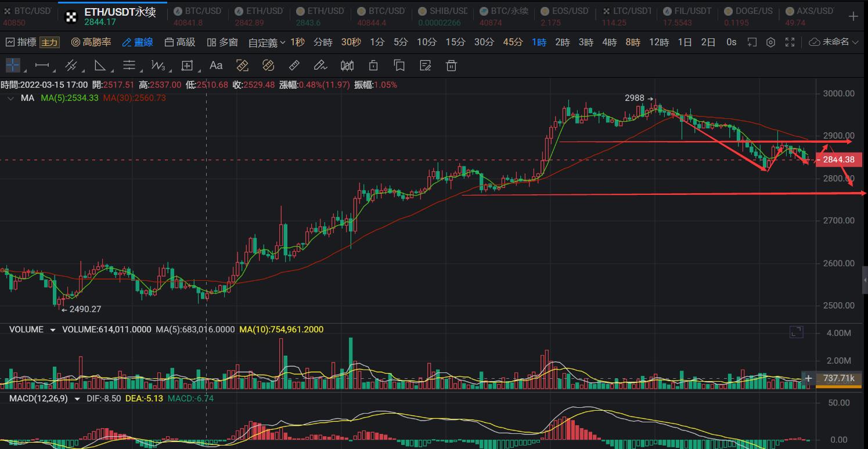Click the 737.71k volume axis label

(839, 379)
